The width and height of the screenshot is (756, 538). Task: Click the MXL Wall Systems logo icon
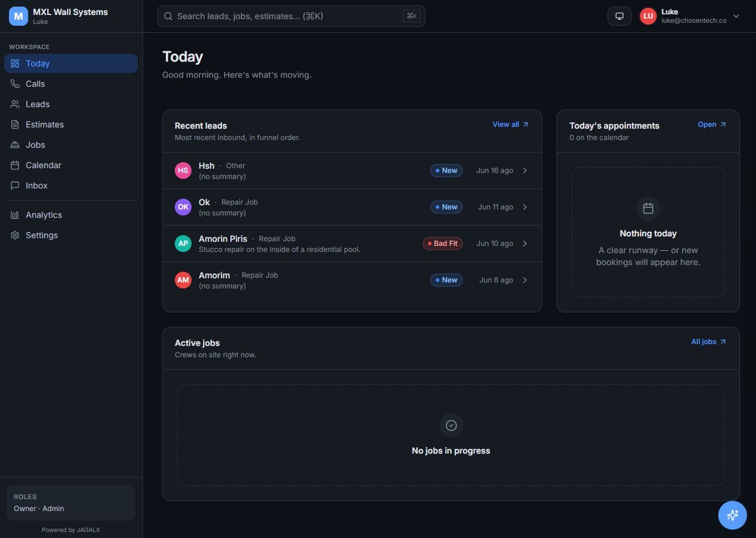(19, 16)
